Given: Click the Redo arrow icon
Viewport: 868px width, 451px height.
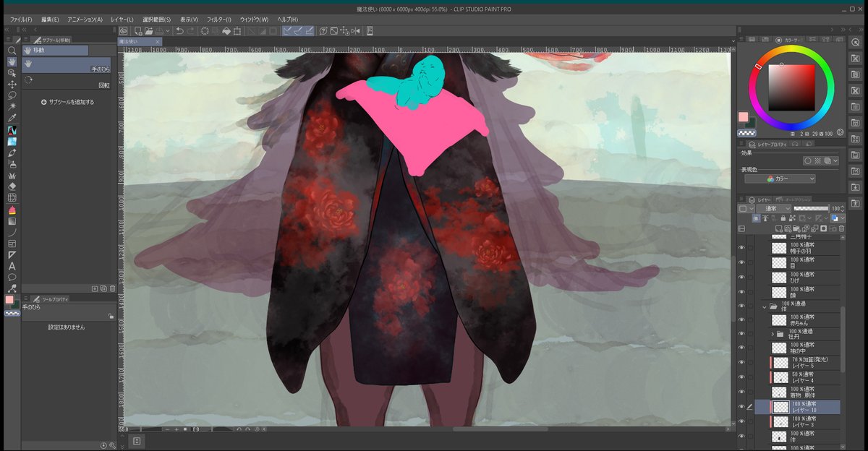Looking at the screenshot, I should tap(191, 31).
